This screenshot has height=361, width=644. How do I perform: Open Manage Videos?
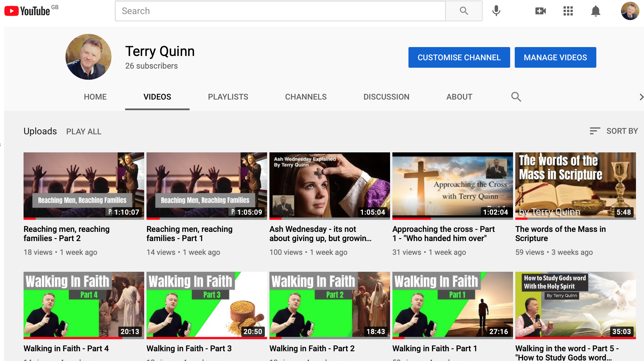pyautogui.click(x=555, y=57)
